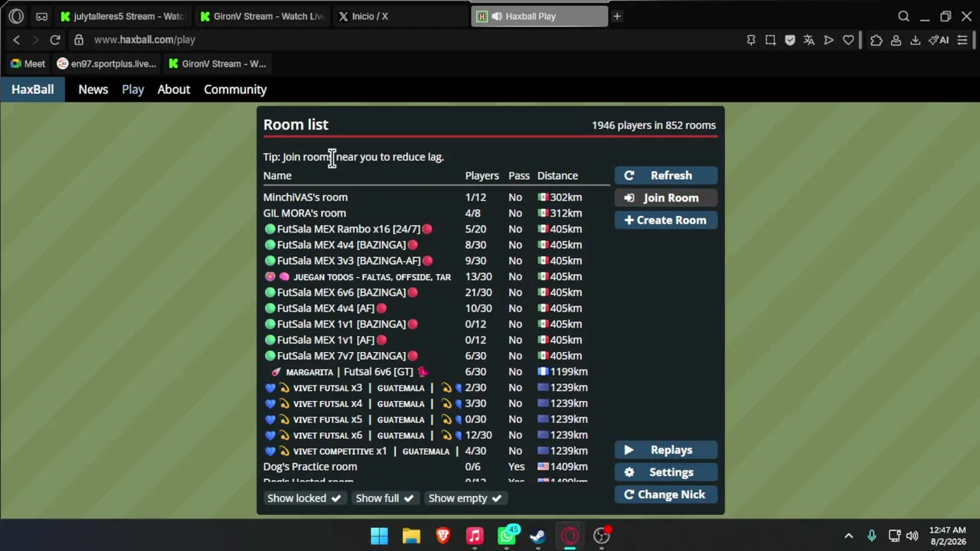Toggle Show full rooms filter
Viewport: 980px width, 551px height.
[384, 498]
